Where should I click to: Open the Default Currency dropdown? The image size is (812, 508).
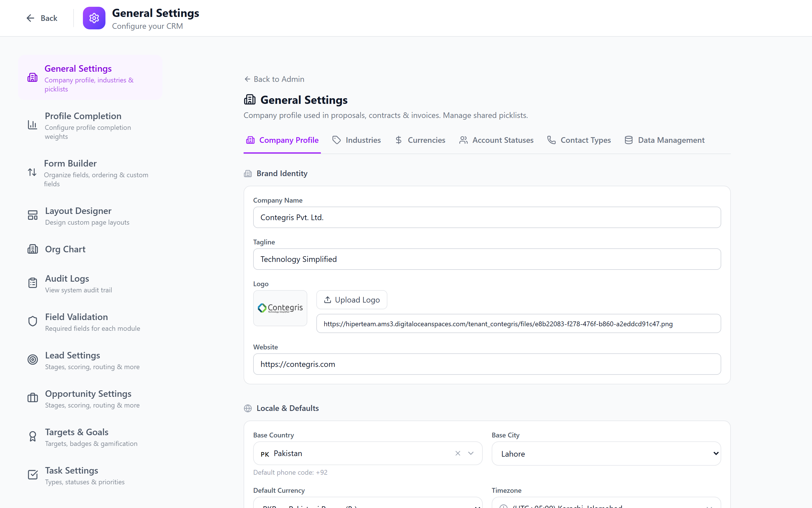pyautogui.click(x=368, y=503)
